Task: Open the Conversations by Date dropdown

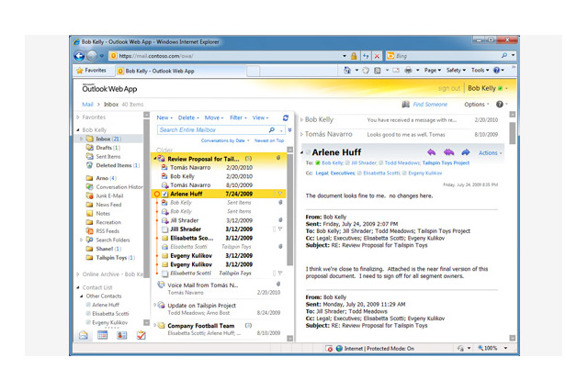Action: click(x=225, y=140)
